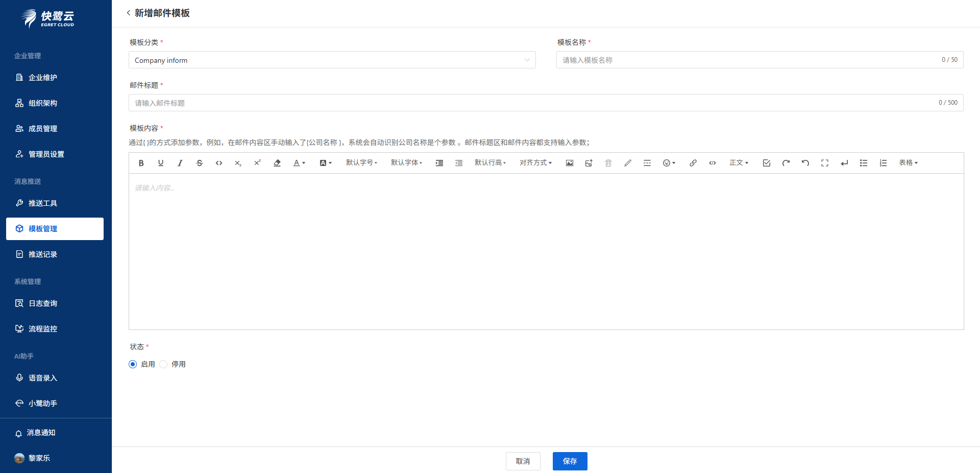Enter fullscreen editor mode
The height and width of the screenshot is (473, 980).
click(x=824, y=163)
